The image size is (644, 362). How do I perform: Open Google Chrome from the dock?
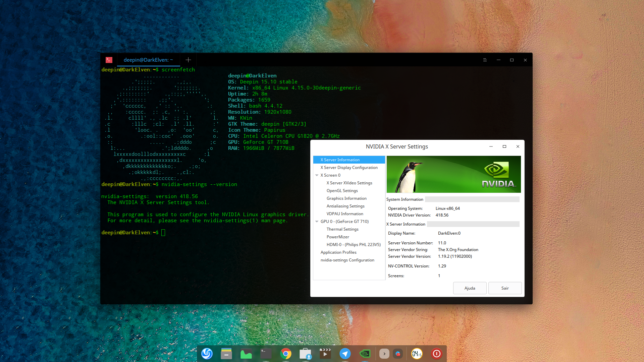pyautogui.click(x=286, y=354)
